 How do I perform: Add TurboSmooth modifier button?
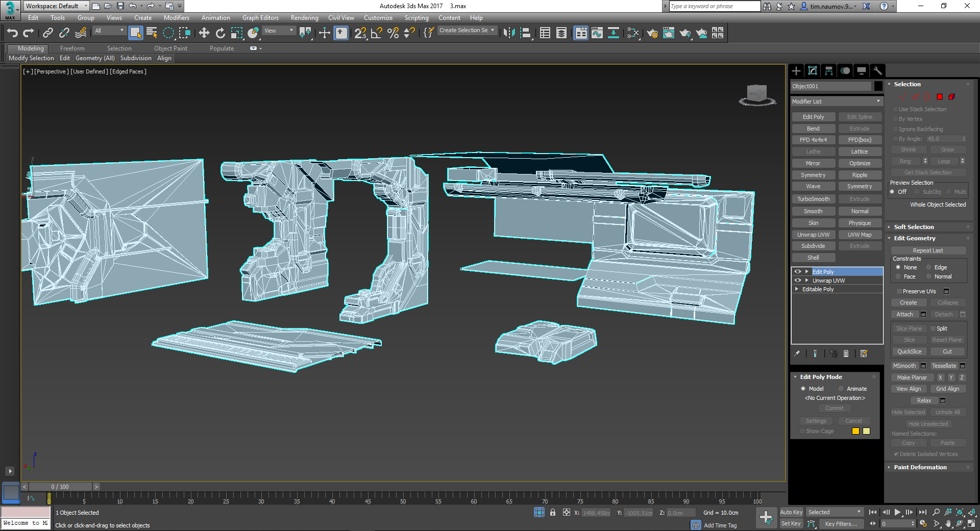point(814,199)
